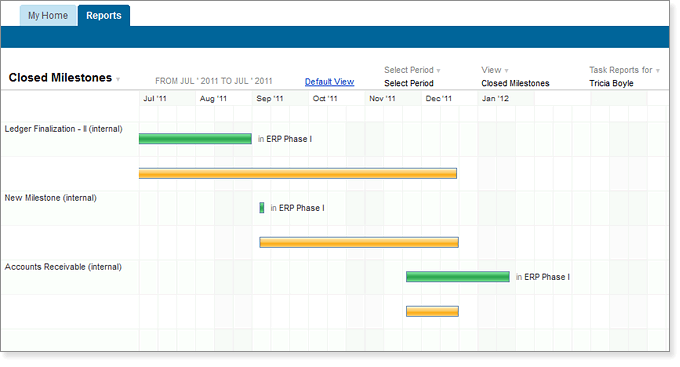
Task: Open the Reports tab
Action: (104, 16)
